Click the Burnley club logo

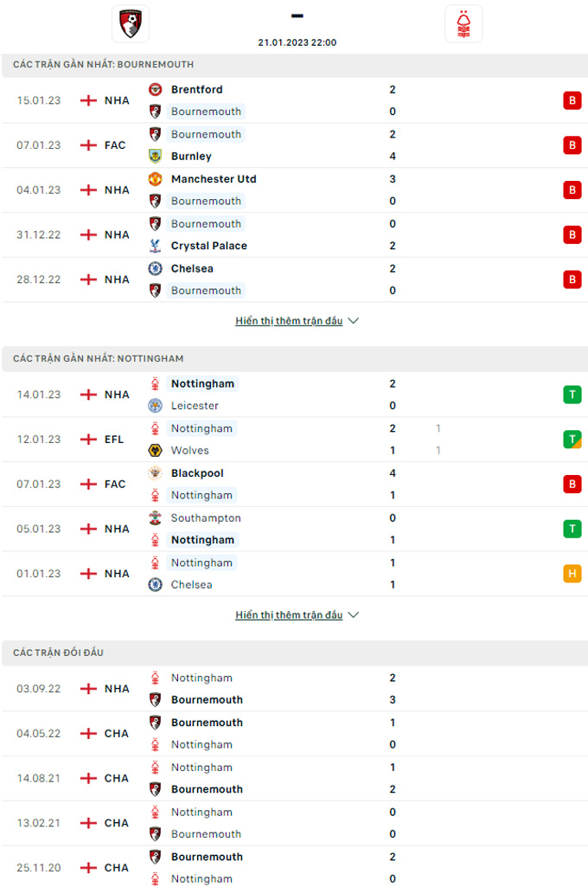pyautogui.click(x=156, y=157)
